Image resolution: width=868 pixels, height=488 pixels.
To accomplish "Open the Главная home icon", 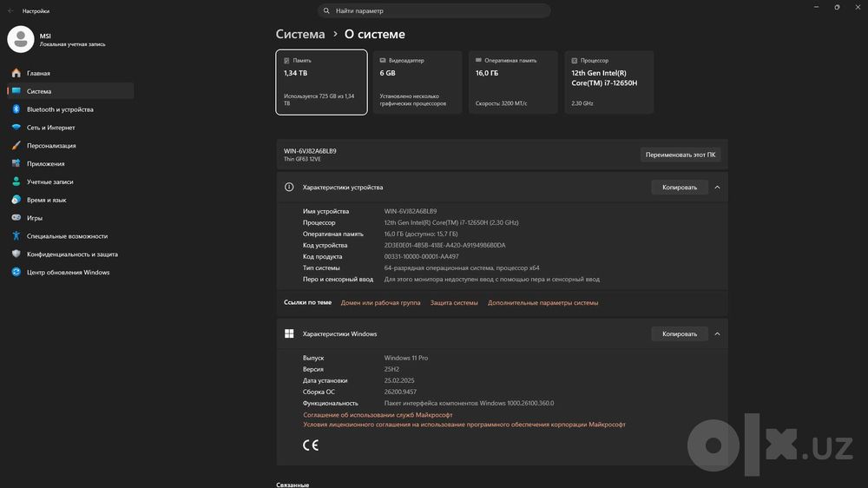I will (16, 73).
